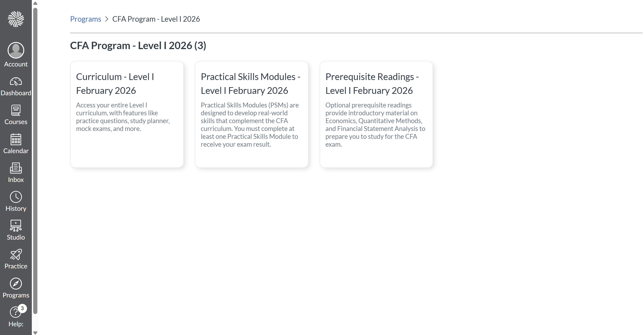644x335 pixels.
Task: Open the Practice rocket icon
Action: click(16, 255)
